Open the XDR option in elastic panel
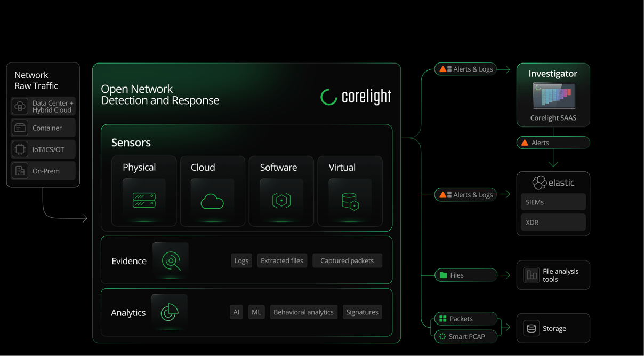The image size is (644, 356). [553, 222]
